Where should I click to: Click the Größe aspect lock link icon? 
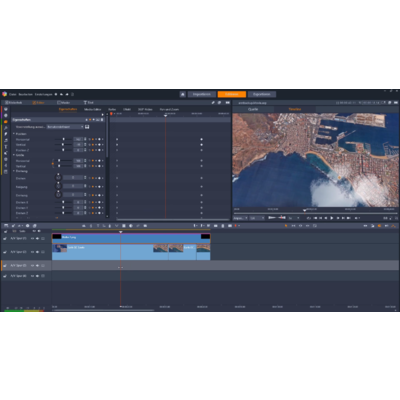pos(52,163)
